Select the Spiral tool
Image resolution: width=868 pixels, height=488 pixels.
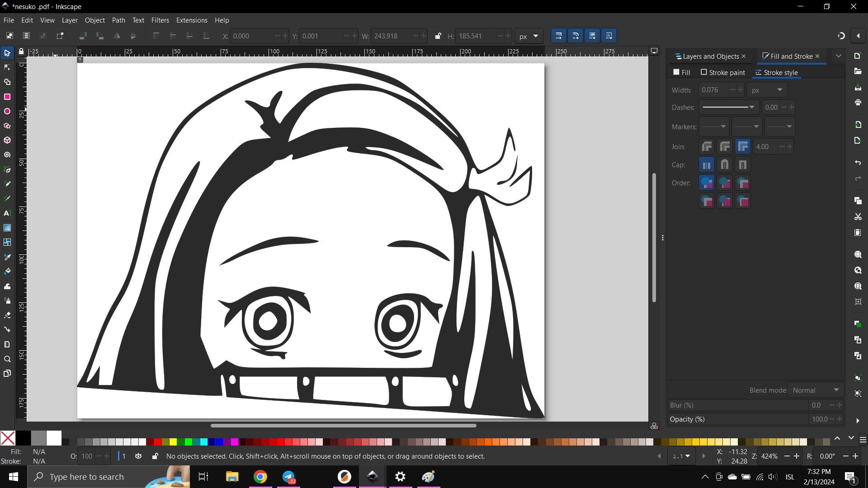click(x=7, y=155)
